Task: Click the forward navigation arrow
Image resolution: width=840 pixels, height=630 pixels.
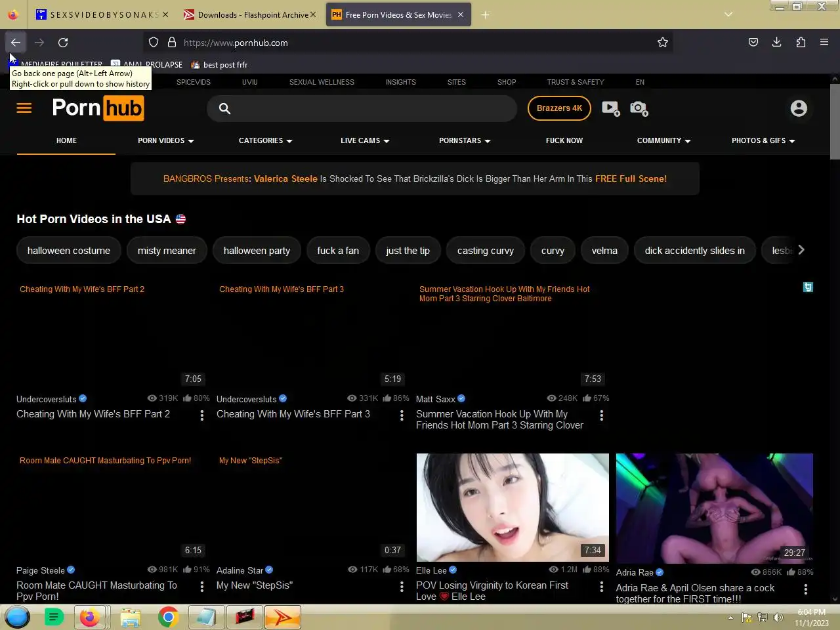Action: coord(39,42)
